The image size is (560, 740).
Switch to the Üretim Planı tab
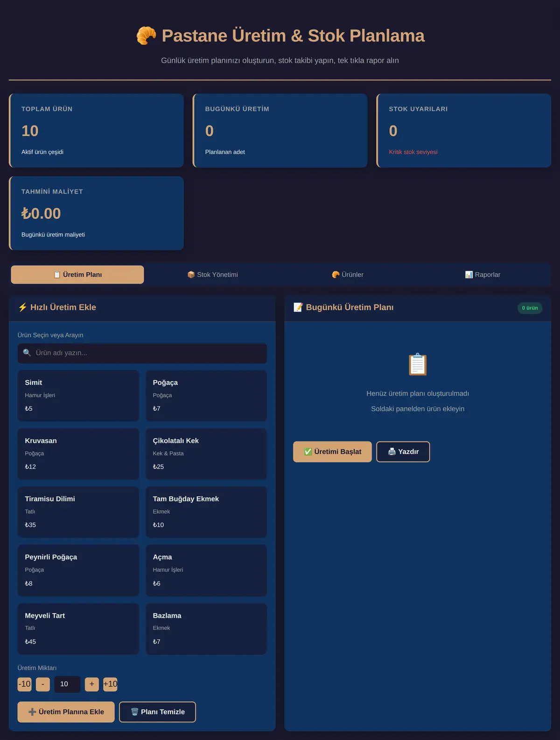coord(77,275)
